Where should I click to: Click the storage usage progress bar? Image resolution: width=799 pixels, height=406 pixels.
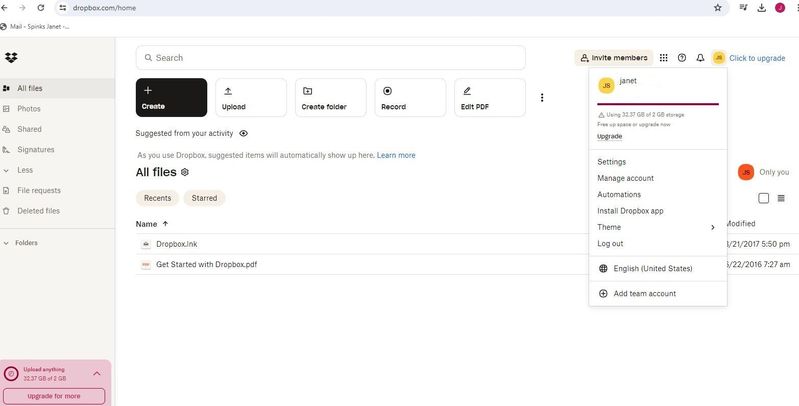(657, 103)
